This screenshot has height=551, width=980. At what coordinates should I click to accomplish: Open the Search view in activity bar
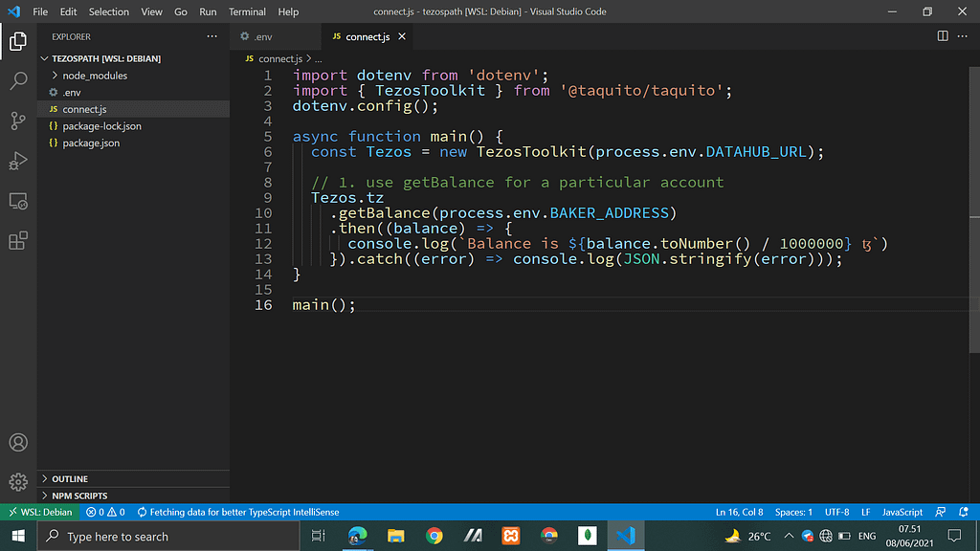pos(18,80)
